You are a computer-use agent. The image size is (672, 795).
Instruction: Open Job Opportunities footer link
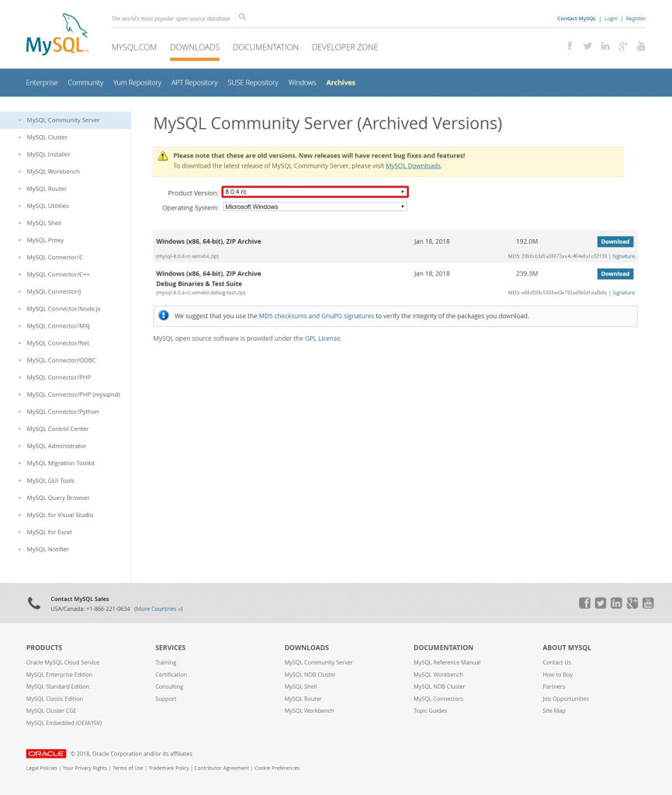(566, 699)
